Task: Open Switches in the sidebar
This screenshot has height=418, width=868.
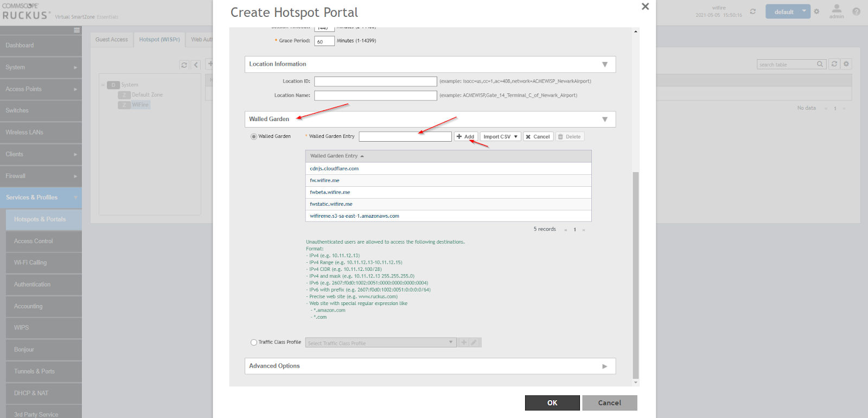Action: coord(41,111)
